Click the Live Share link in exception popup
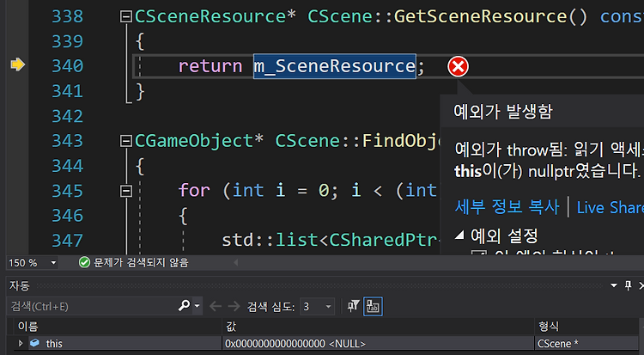The height and width of the screenshot is (355, 644). pyautogui.click(x=611, y=207)
